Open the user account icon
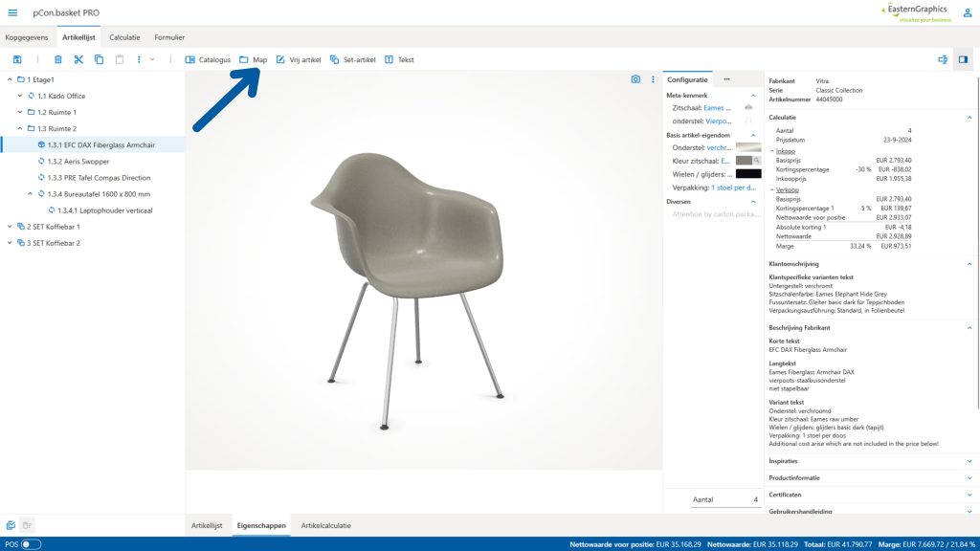Image resolution: width=980 pixels, height=551 pixels. (x=968, y=12)
